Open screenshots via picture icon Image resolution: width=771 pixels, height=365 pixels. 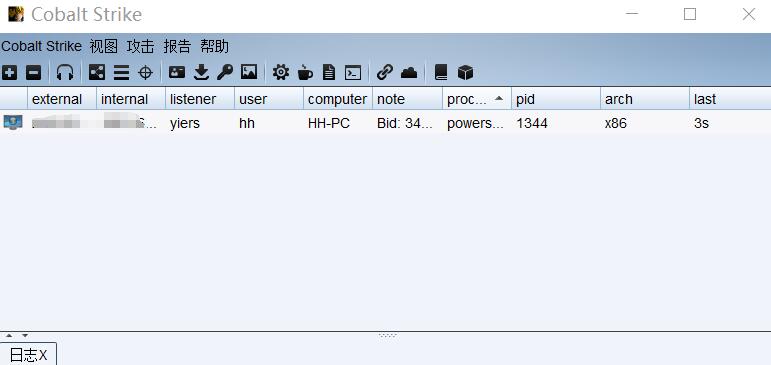point(249,72)
